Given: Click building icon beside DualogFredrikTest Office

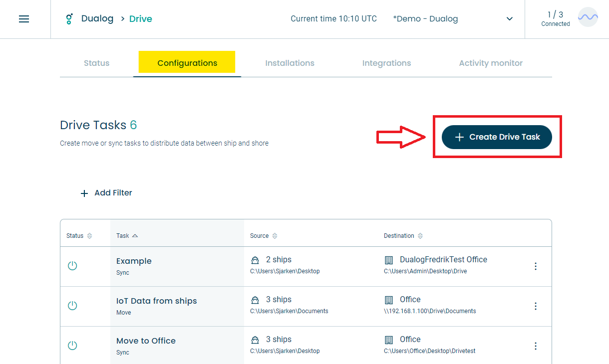Looking at the screenshot, I should 389,260.
